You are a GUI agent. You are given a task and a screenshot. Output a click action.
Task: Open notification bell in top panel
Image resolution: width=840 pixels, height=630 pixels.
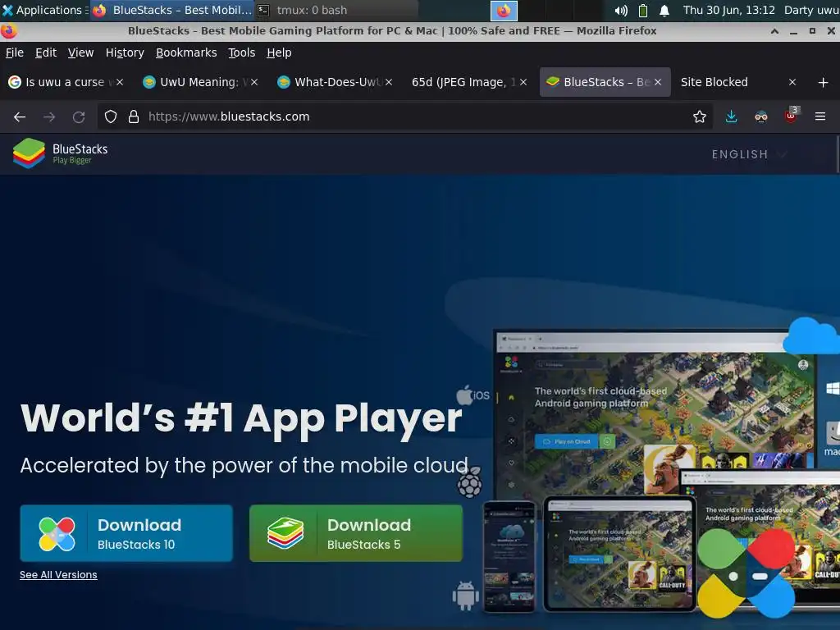[x=664, y=10]
